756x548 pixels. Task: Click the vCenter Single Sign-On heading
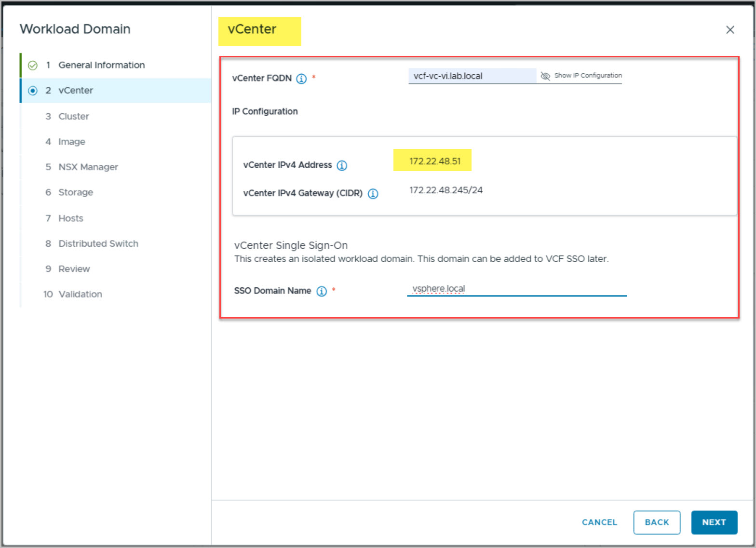[291, 245]
